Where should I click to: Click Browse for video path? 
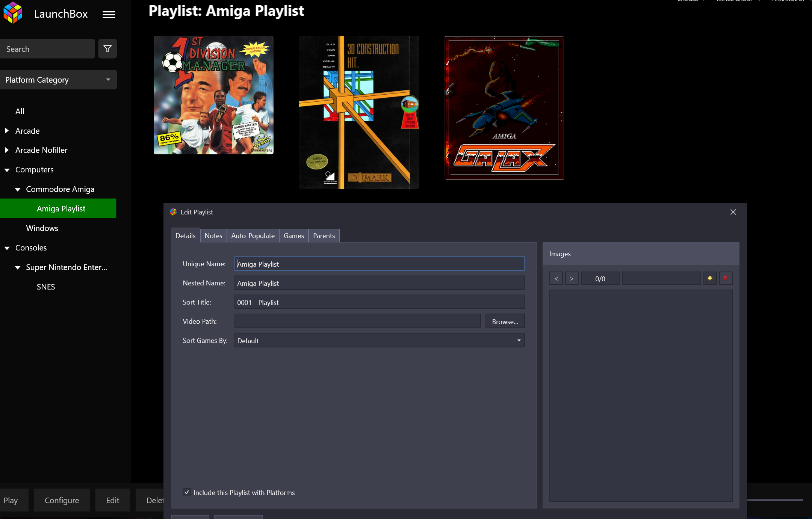(505, 321)
